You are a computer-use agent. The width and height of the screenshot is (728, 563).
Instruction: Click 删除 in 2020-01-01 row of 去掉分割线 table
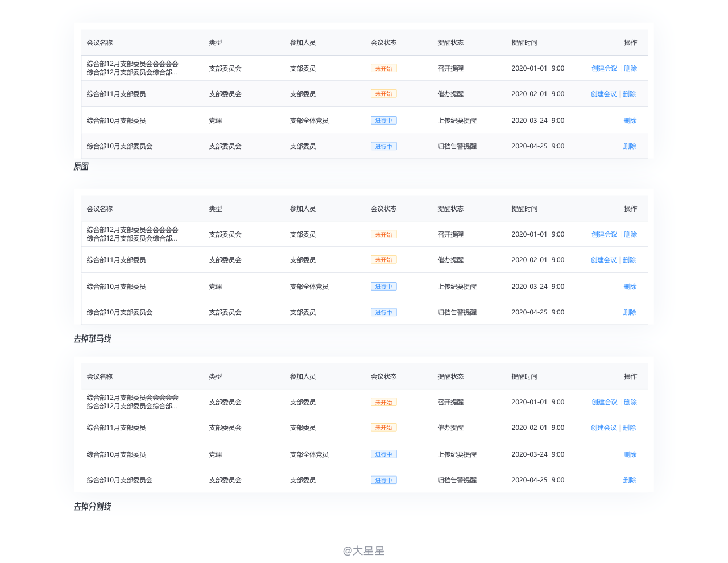(630, 402)
